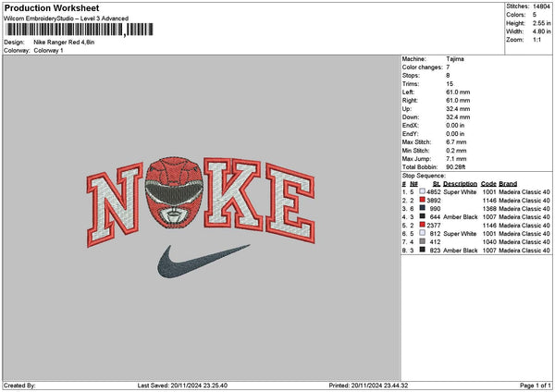
Task: Click the width value '4.80 in'
Action: [541, 31]
